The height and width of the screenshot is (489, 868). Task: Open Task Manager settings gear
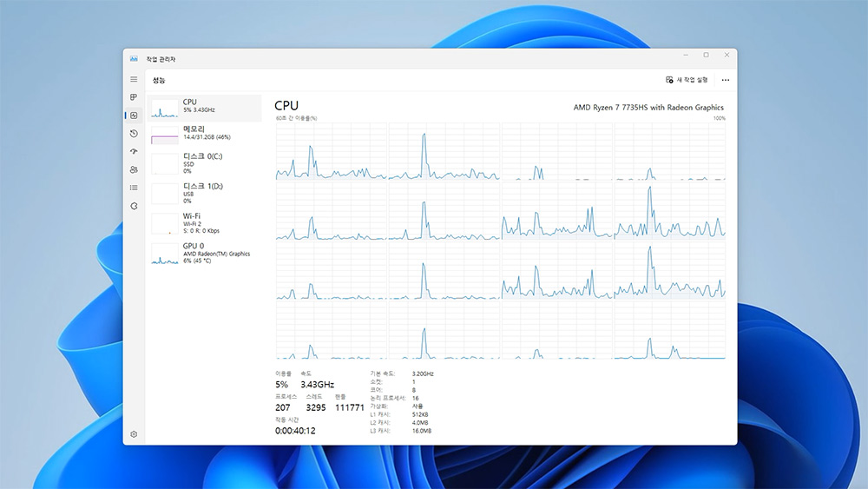134,434
